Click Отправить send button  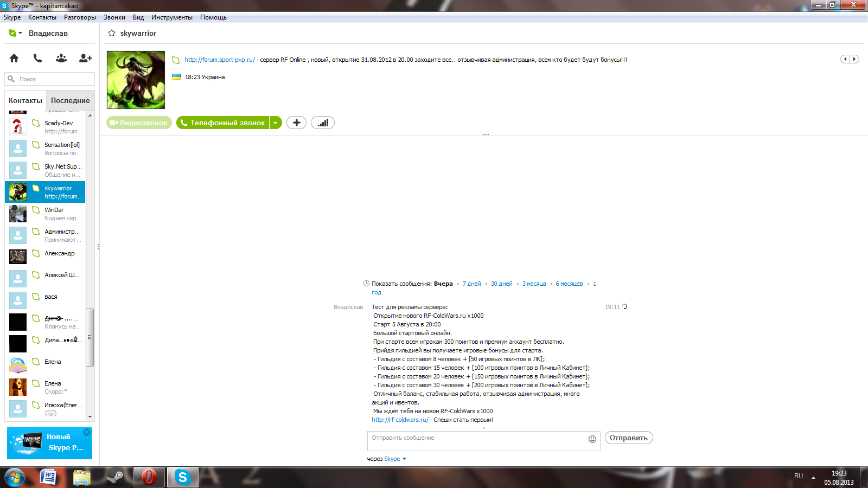pos(629,438)
